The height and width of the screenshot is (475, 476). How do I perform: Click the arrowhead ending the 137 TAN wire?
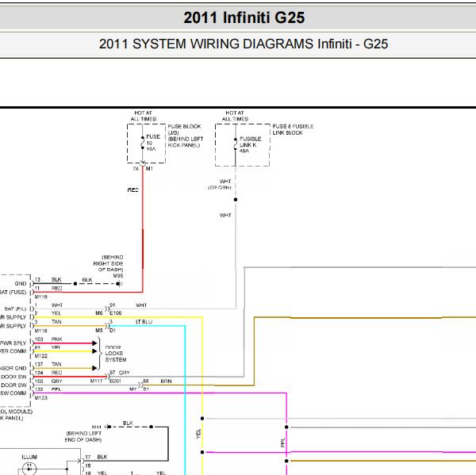click(94, 368)
